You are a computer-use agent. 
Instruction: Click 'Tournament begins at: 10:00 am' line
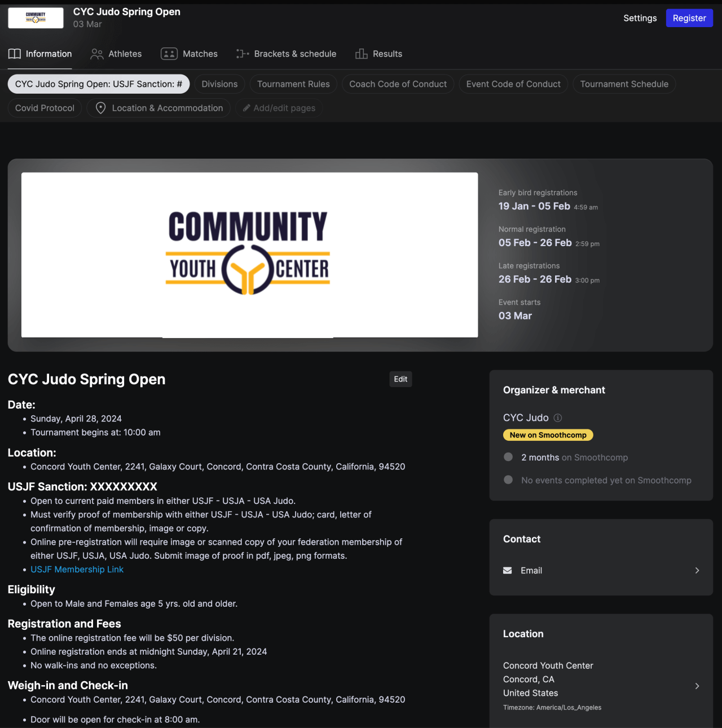95,432
